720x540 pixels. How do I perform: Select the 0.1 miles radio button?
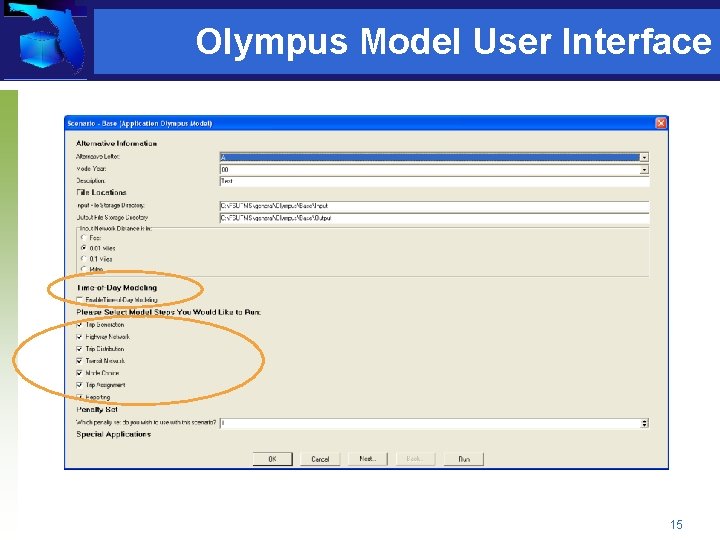tap(84, 259)
